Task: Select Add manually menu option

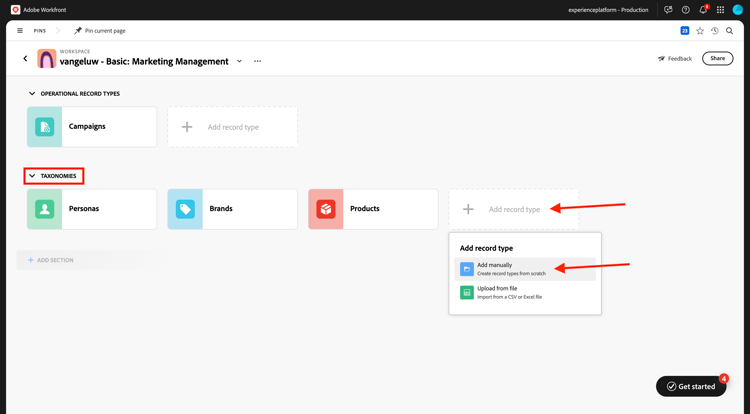Action: 525,269
